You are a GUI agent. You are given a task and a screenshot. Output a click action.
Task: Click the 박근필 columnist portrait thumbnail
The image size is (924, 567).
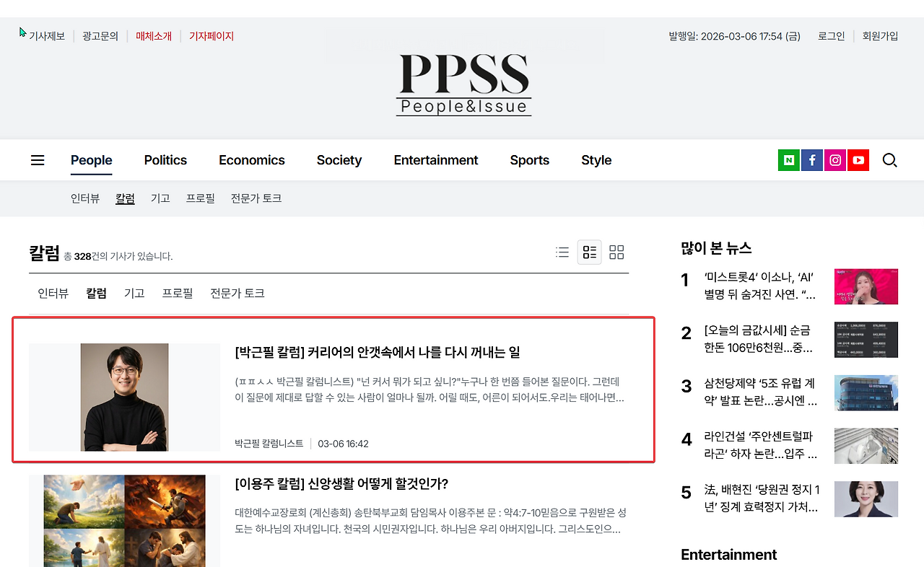coord(124,397)
